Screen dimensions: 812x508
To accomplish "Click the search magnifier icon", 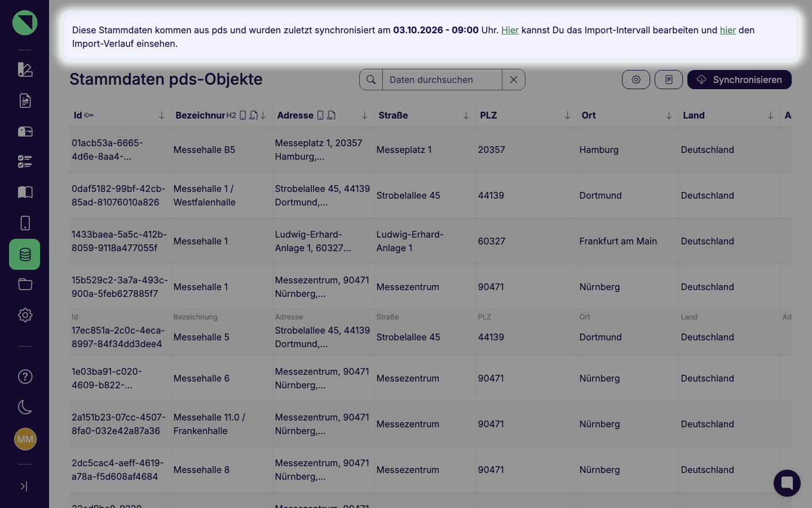I will (x=371, y=80).
